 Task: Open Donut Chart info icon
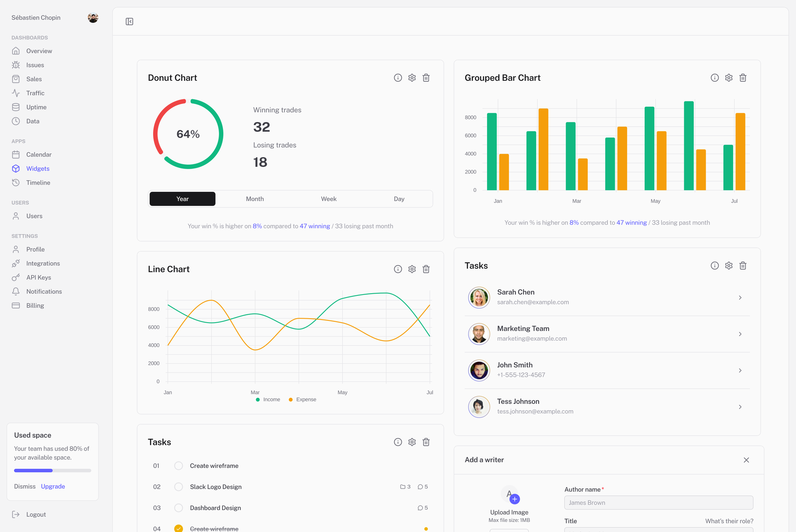coord(398,78)
